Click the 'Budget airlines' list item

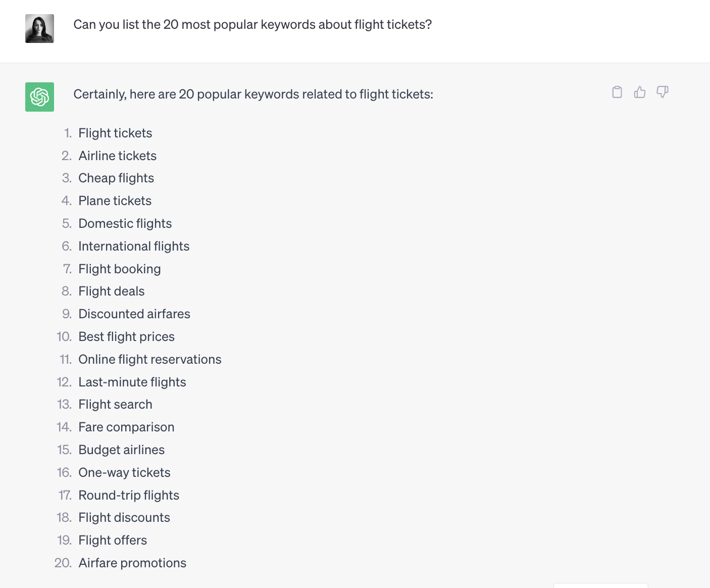point(122,450)
